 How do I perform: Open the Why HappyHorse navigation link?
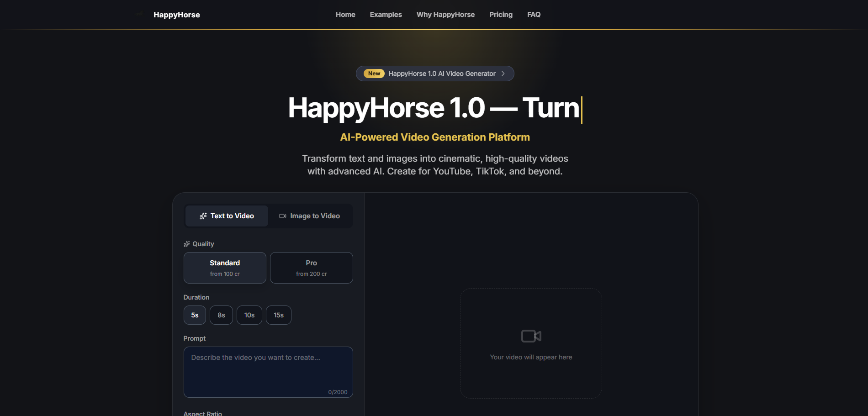(x=445, y=14)
